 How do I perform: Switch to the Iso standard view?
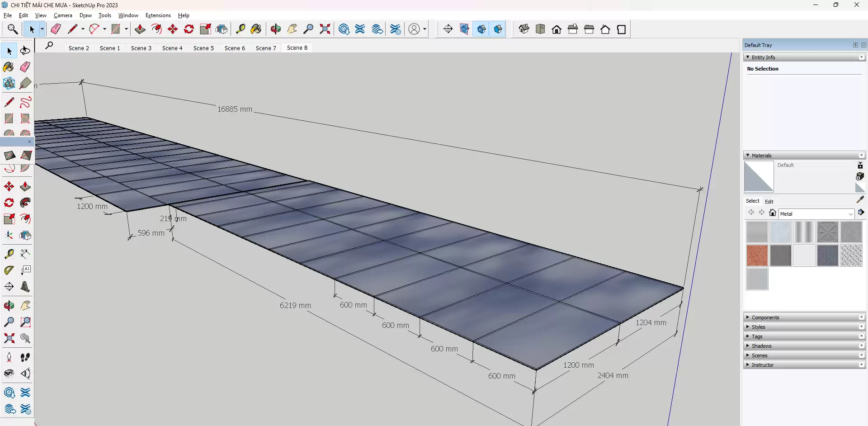click(524, 29)
